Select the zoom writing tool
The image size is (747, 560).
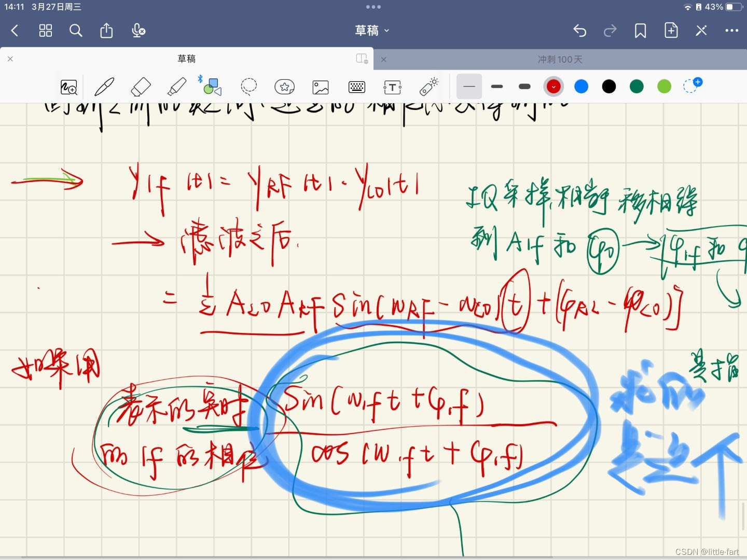[68, 87]
